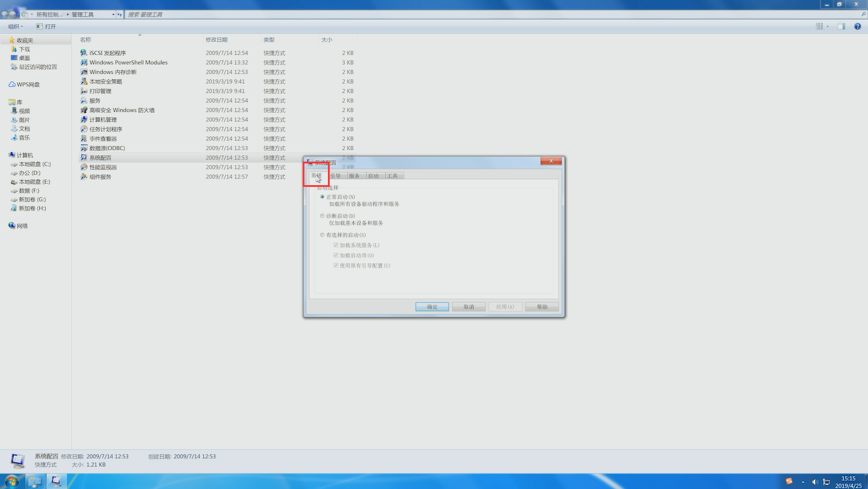Click the Explorer taskbar button
This screenshot has width=868, height=489.
pos(35,481)
